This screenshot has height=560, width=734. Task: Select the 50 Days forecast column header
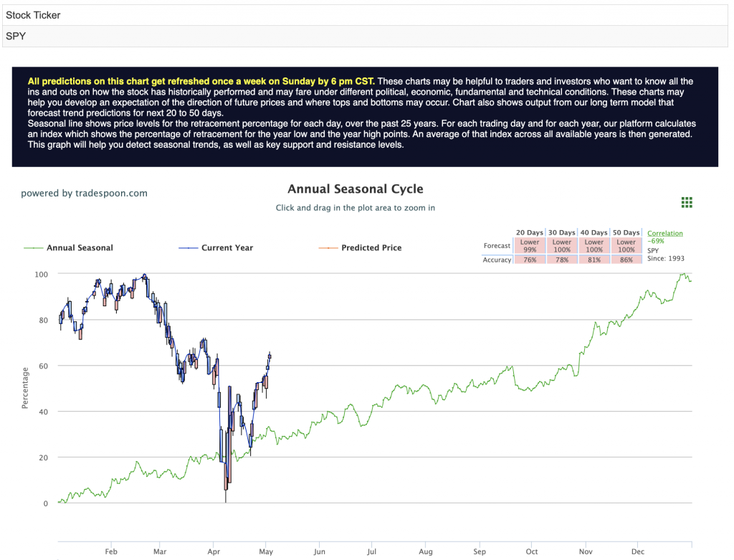(x=626, y=233)
